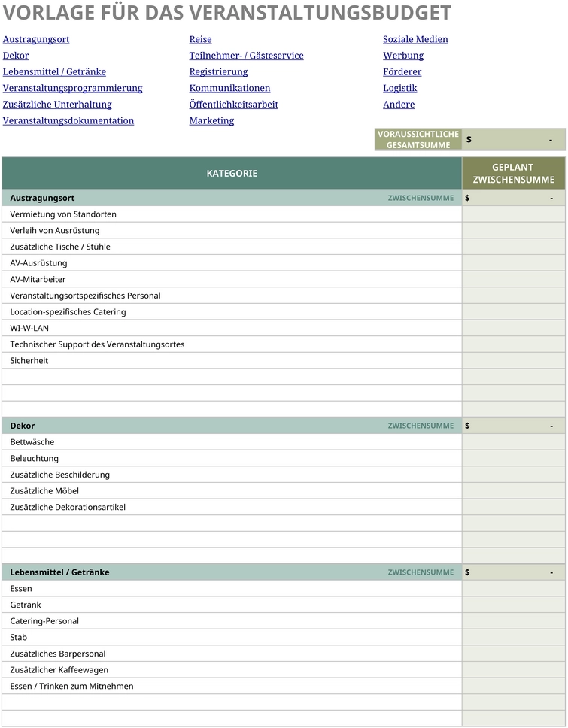Screen dimensions: 568x728
Task: Click the Reise link
Action: (x=201, y=39)
